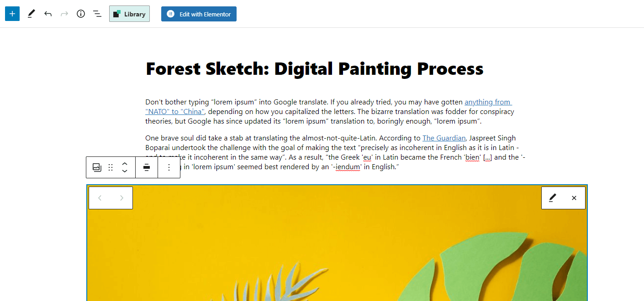
Task: Go to previous image with left chevron
Action: pyautogui.click(x=100, y=198)
